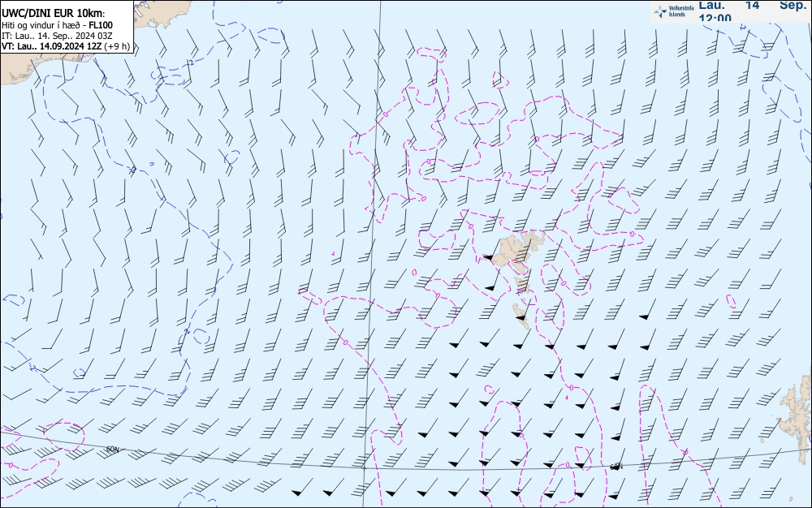Image resolution: width=812 pixels, height=508 pixels.
Task: Click the 60N label west of the meridian
Action: point(112,450)
